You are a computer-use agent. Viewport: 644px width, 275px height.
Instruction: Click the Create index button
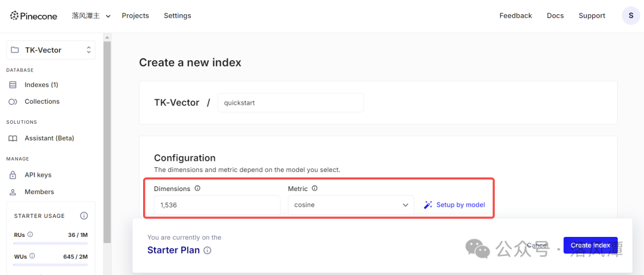pos(590,245)
